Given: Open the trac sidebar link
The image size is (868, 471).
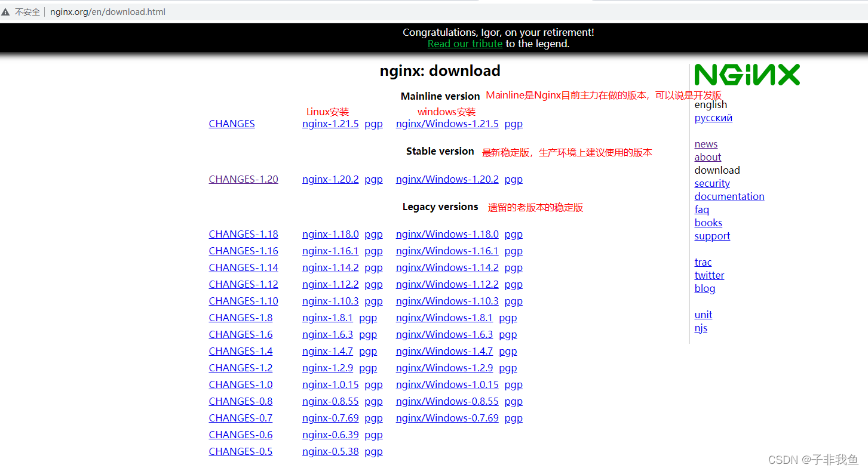Looking at the screenshot, I should point(703,262).
